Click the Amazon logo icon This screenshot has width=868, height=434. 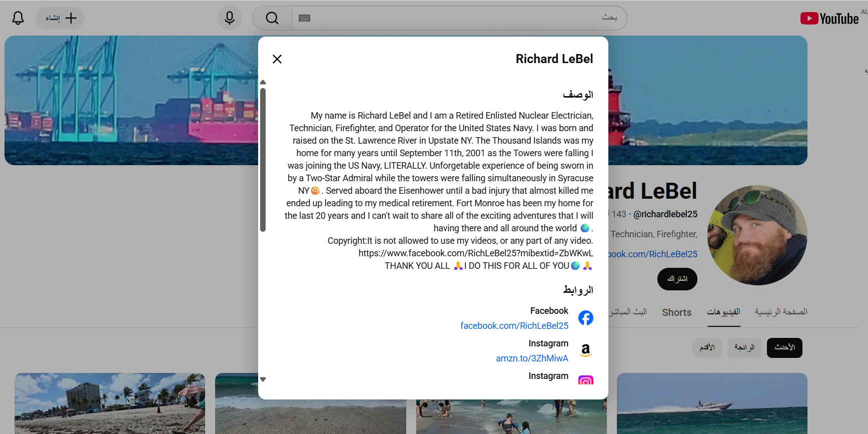(x=586, y=350)
